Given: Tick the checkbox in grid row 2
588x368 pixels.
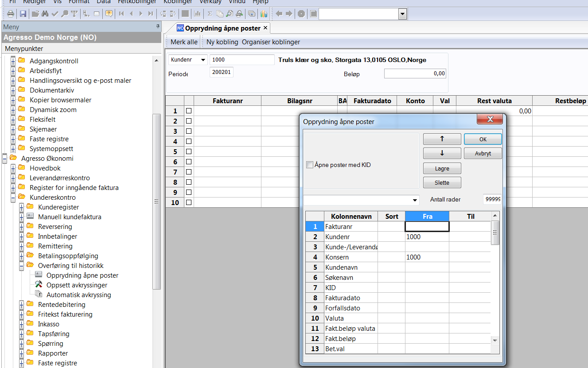Looking at the screenshot, I should 189,121.
